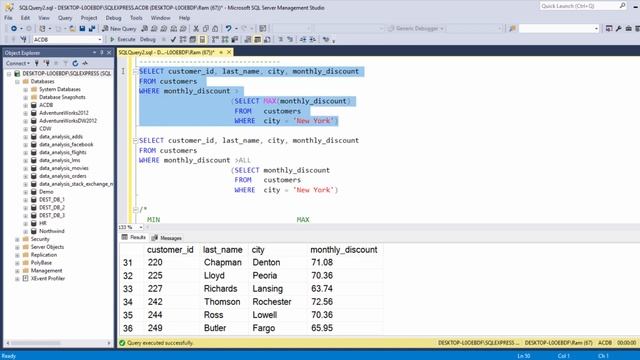Click the Refresh icon in Object Explorer
The height and width of the screenshot is (360, 640).
(x=75, y=63)
